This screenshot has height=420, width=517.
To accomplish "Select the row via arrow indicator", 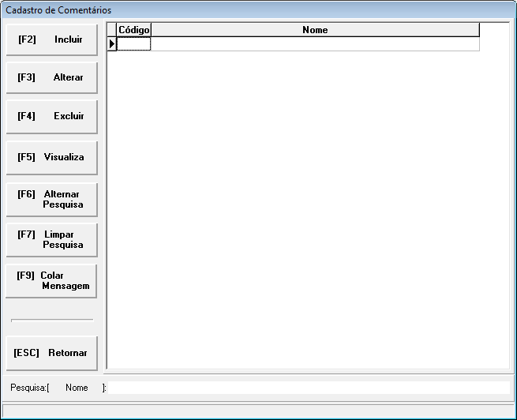I will tap(112, 44).
